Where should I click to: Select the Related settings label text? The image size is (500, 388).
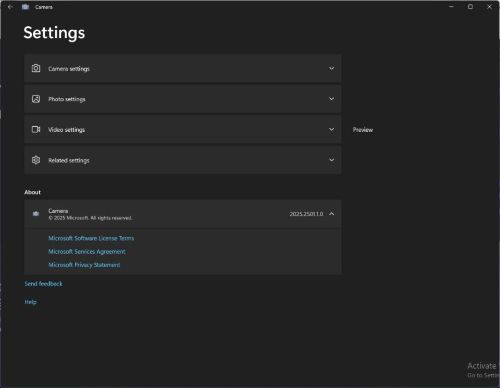click(x=69, y=160)
